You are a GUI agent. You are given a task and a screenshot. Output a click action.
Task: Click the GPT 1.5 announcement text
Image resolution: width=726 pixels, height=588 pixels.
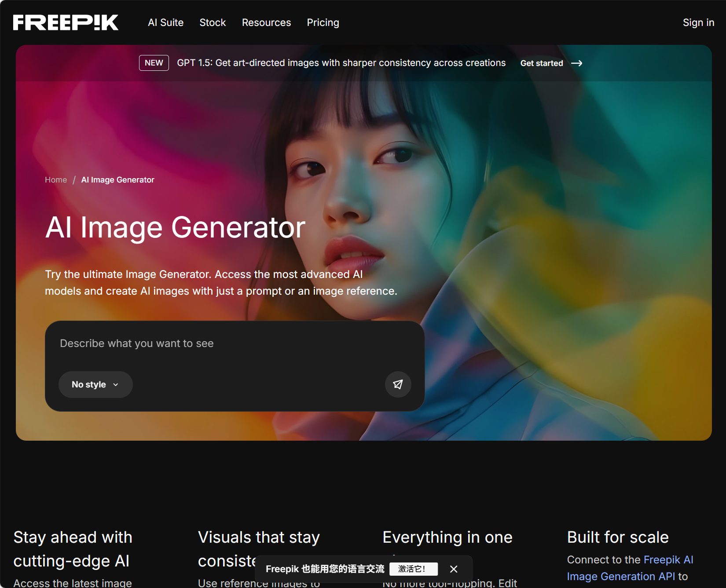point(341,63)
